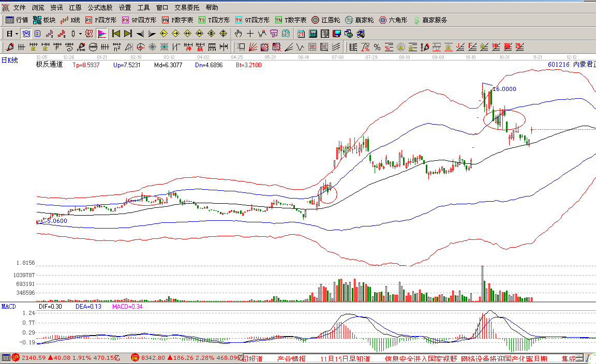This screenshot has height=364, width=596.
Task: Open the 公式选股 menu
Action: pos(100,7)
